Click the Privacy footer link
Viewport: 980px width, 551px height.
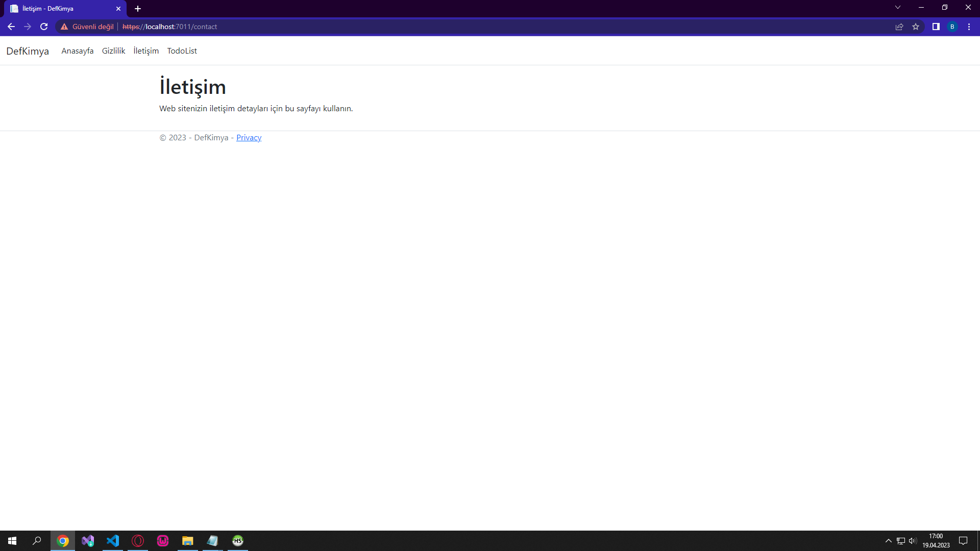click(249, 138)
